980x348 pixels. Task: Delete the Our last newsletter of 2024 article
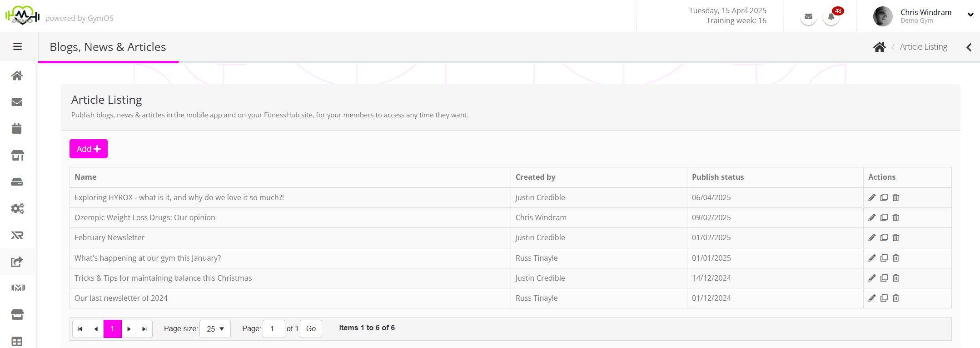[x=895, y=298]
